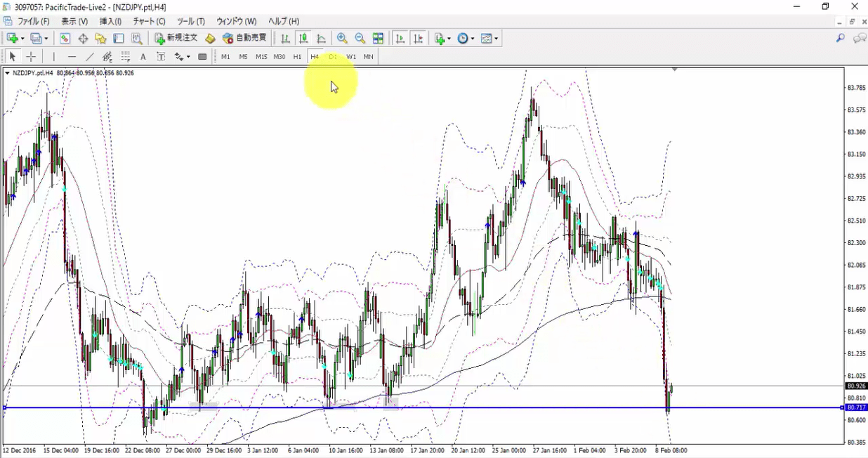The width and height of the screenshot is (868, 458).
Task: Switch to M30 timeframe
Action: point(280,57)
